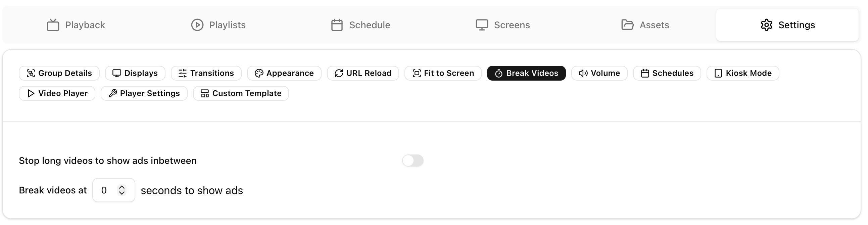
Task: Open the Custom Template section
Action: (241, 93)
